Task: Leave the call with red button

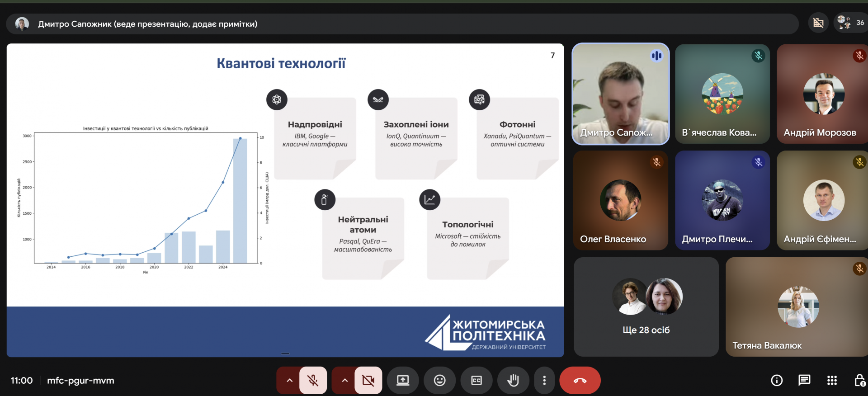Action: tap(580, 380)
